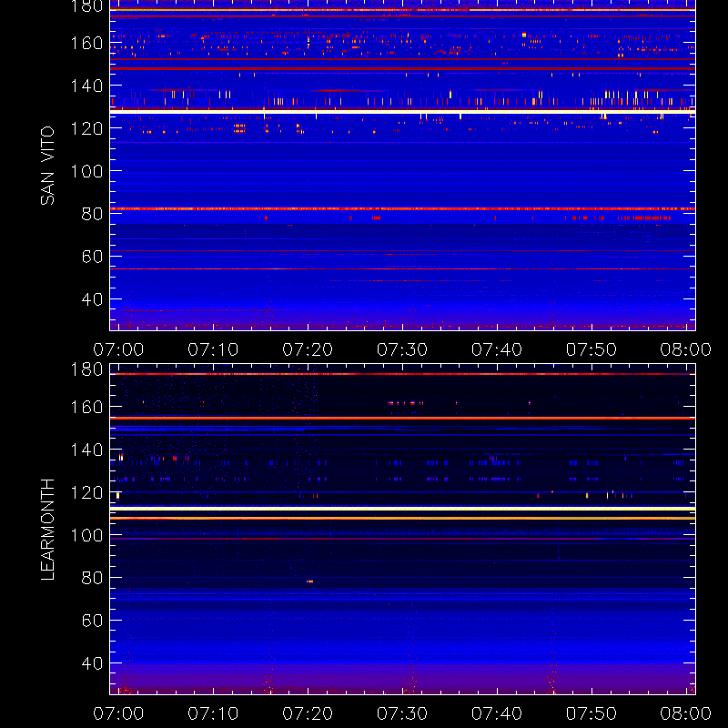Choose 08:00 time label under Learmonth plot
728x728 pixels.
click(686, 713)
